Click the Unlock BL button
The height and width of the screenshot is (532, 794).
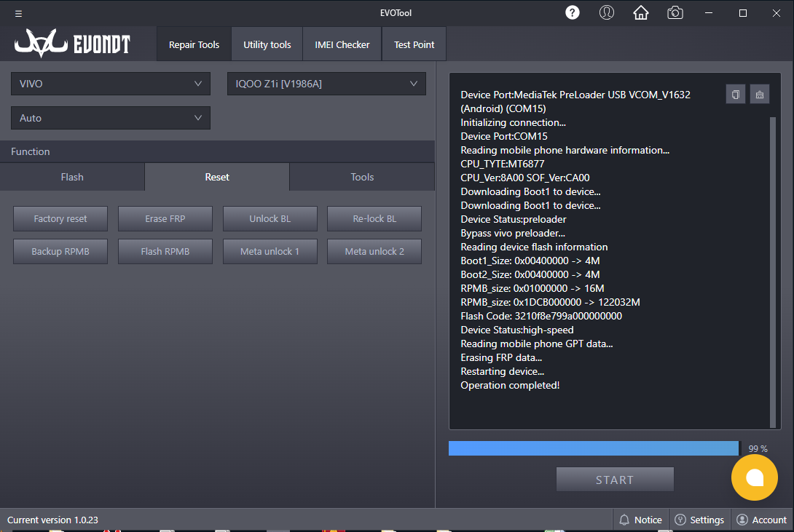pyautogui.click(x=270, y=218)
